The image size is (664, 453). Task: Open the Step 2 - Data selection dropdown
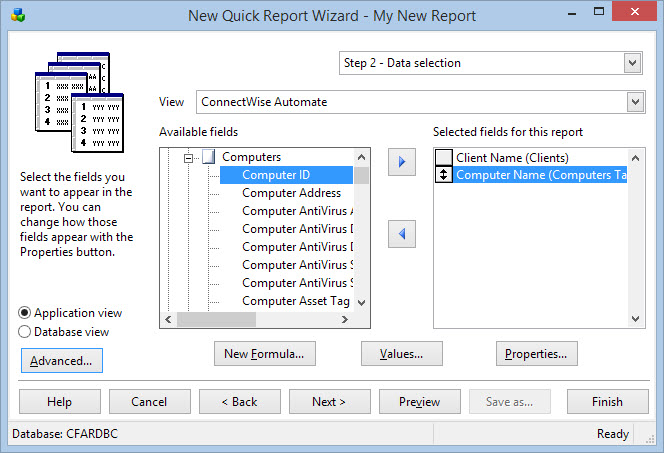click(632, 63)
